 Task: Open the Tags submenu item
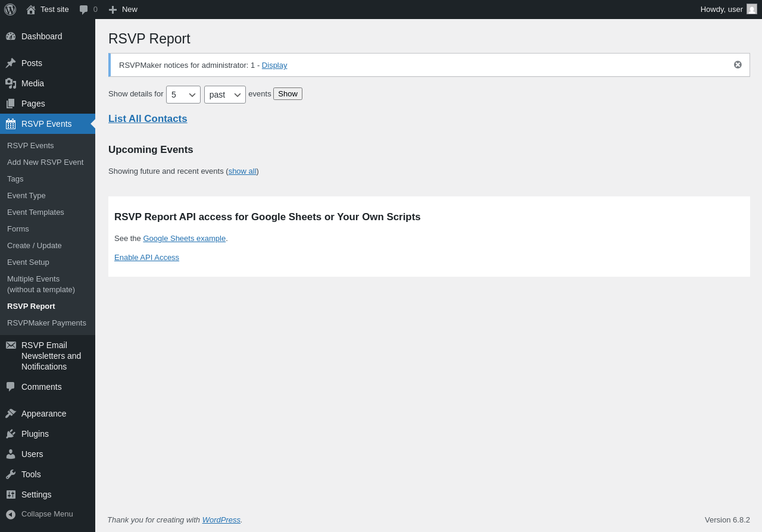click(15, 179)
